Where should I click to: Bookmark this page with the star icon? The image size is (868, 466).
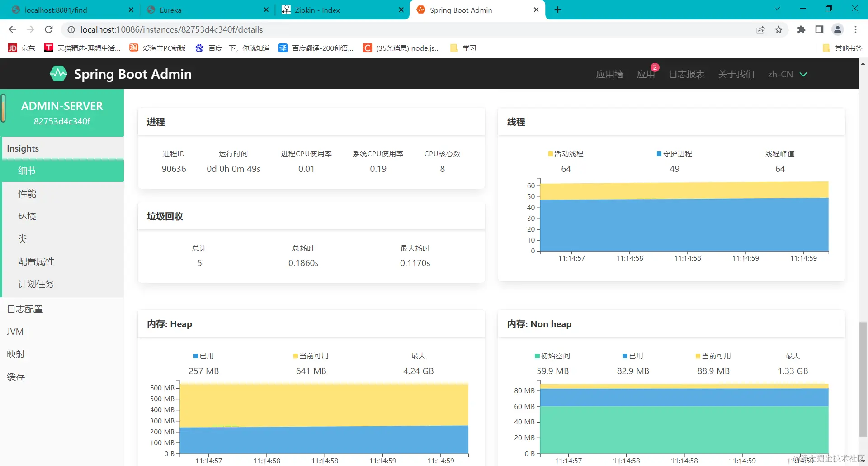[778, 29]
